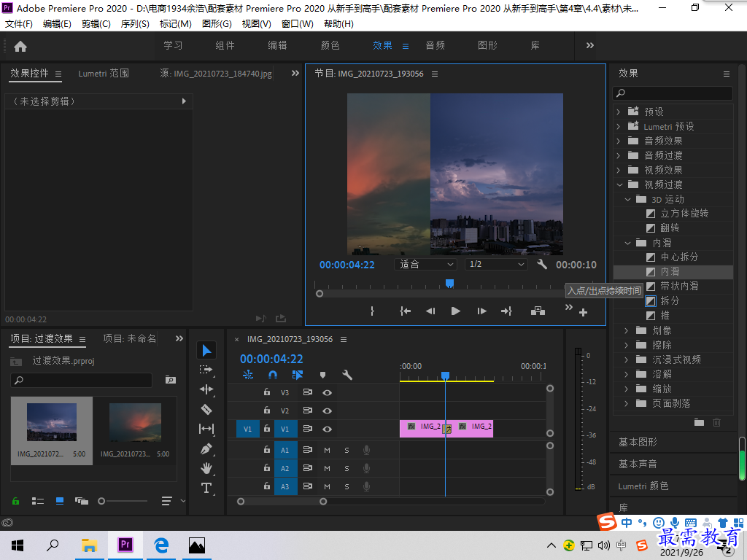Image resolution: width=747 pixels, height=560 pixels.
Task: Expand the 视频效果 folder
Action: (619, 170)
